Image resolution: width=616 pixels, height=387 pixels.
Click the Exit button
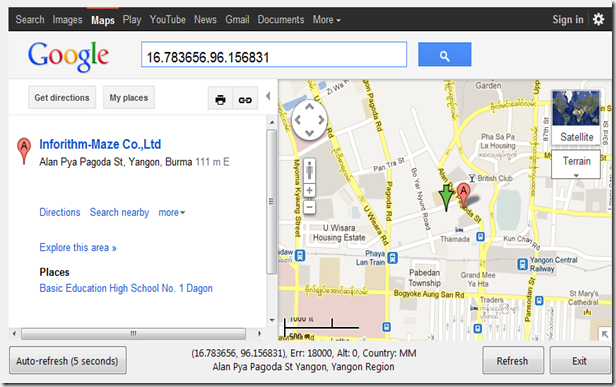click(579, 361)
